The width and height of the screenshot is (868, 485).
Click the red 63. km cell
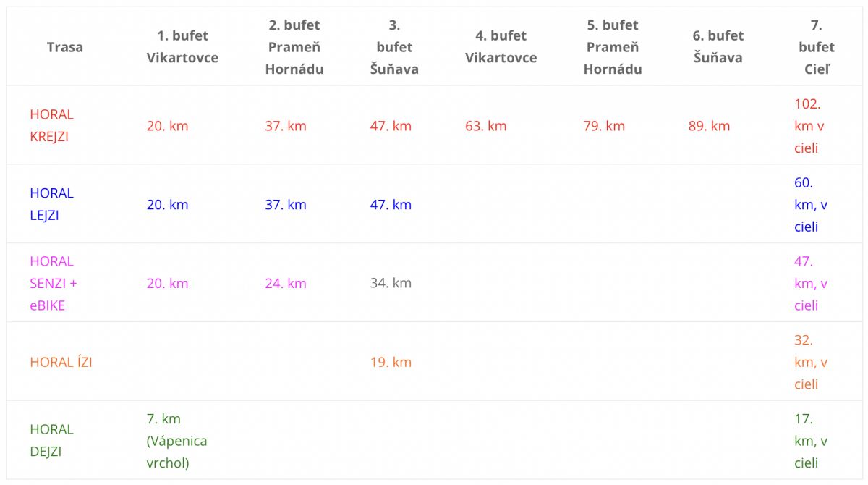[x=486, y=126]
